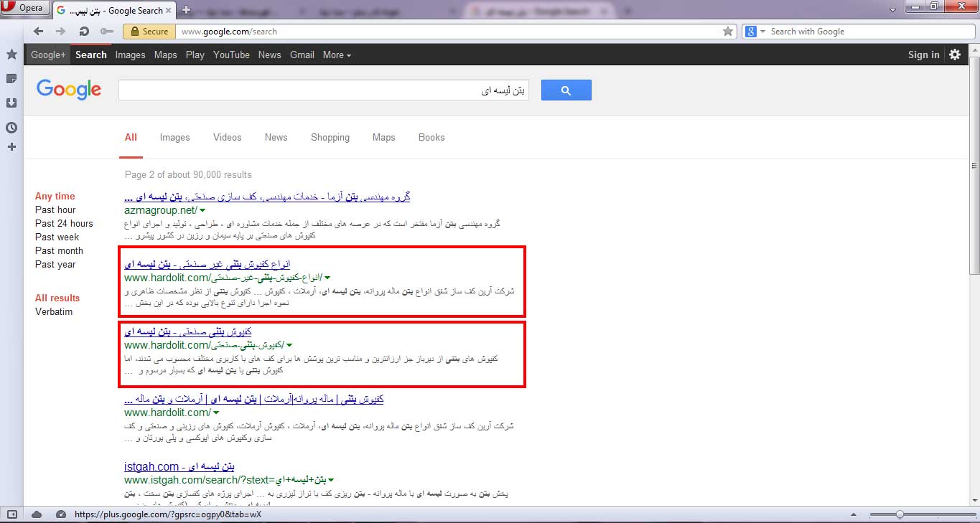Click the Google logo
Viewport: 980px width, 523px height.
pyautogui.click(x=69, y=90)
